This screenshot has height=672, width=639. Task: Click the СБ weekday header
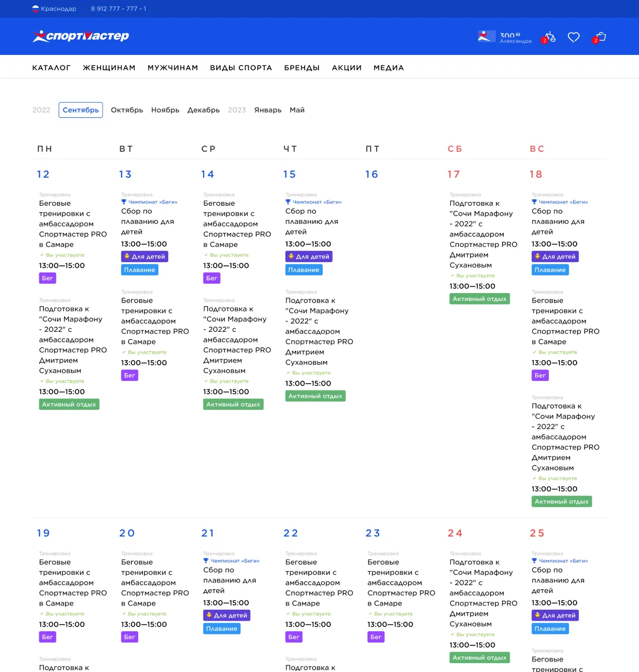pyautogui.click(x=455, y=149)
